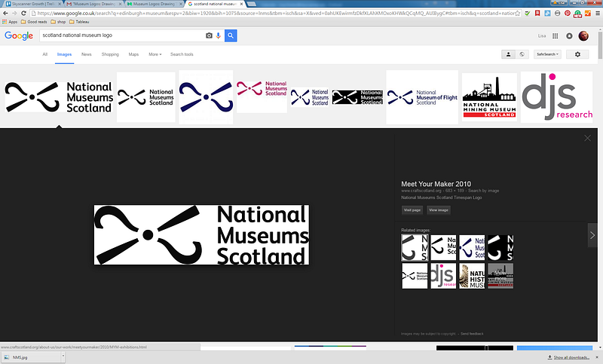Close the downloads bar

click(x=597, y=357)
